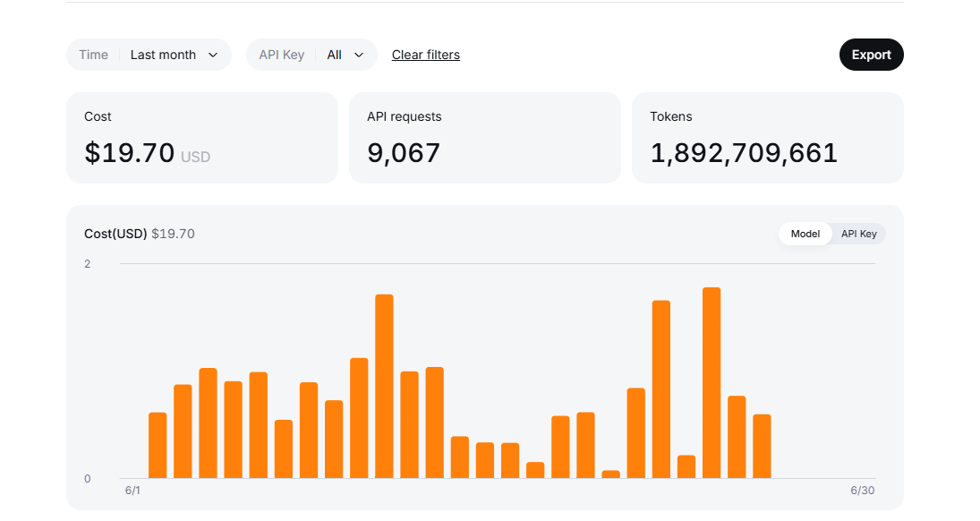Click the tallest bar near month end
The width and height of the screenshot is (980, 521).
pos(712,383)
